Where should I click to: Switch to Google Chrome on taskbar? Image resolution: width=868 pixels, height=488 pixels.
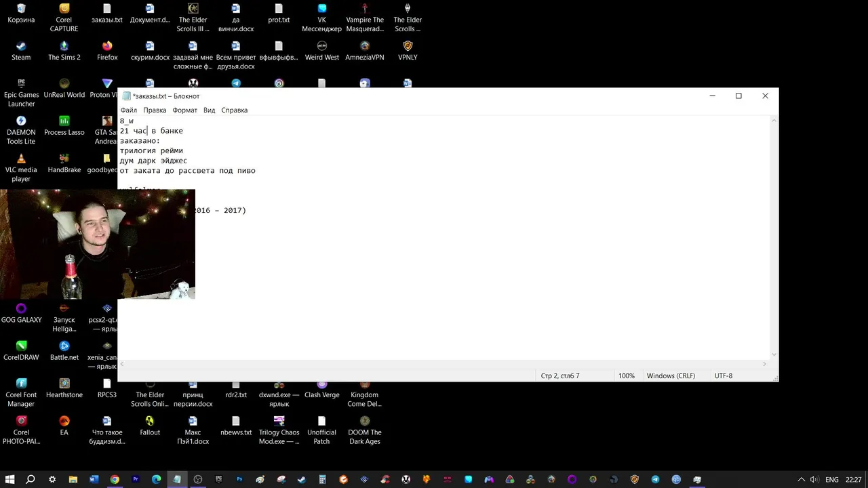pyautogui.click(x=115, y=479)
